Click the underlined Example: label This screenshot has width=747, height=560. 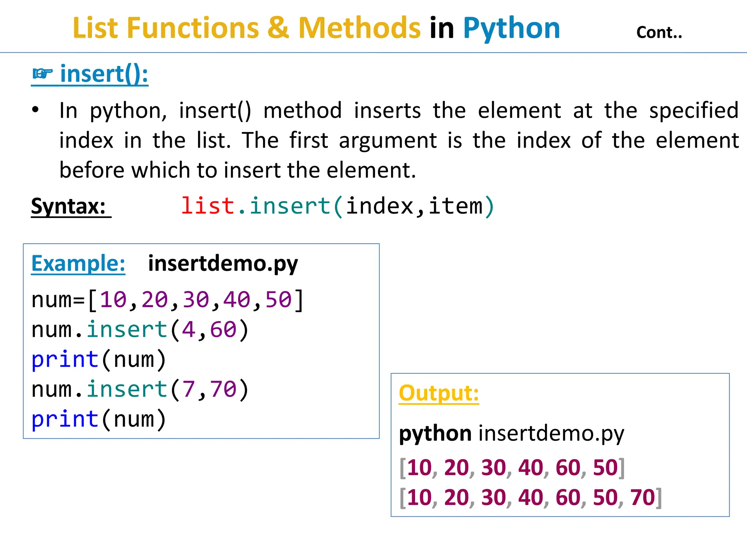[x=78, y=263]
